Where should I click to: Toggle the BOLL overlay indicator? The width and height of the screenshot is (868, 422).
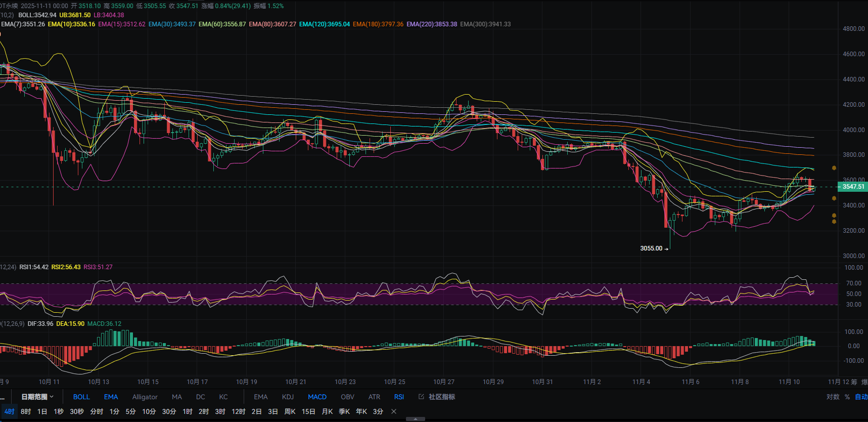[81, 397]
